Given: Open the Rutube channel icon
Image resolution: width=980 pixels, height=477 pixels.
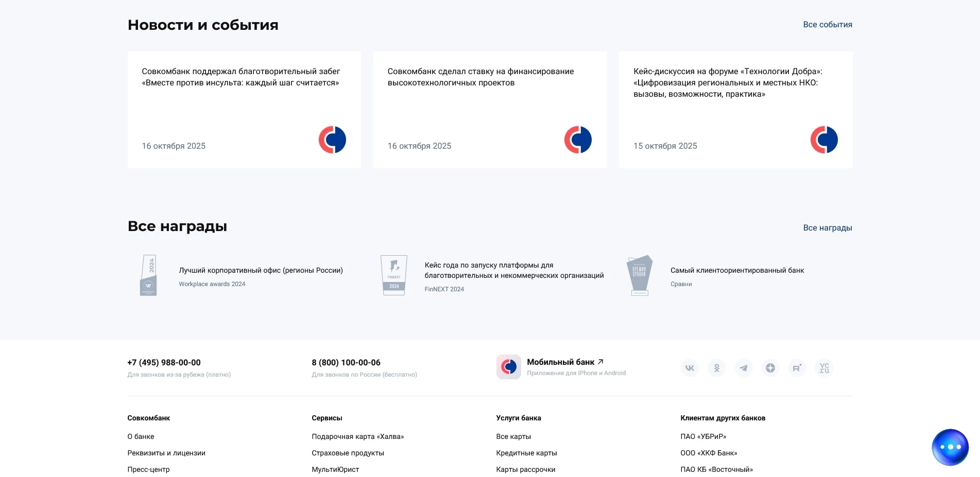Looking at the screenshot, I should pos(797,368).
